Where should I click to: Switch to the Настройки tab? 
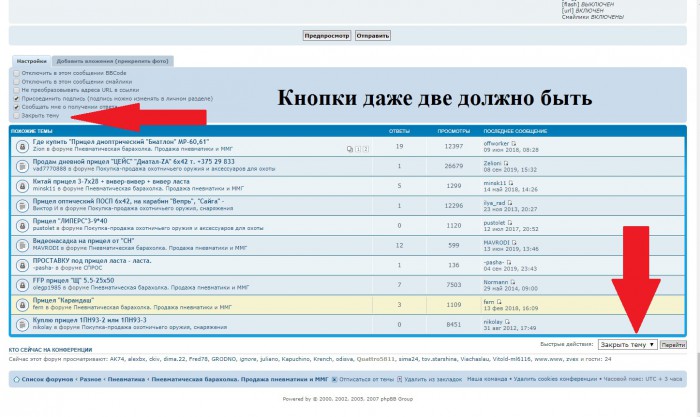pyautogui.click(x=32, y=61)
